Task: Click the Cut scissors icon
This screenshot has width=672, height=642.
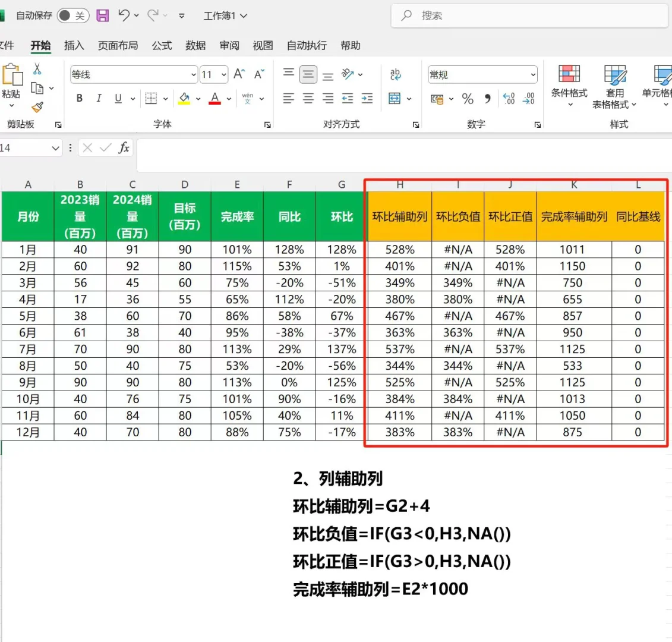Action: 37,68
